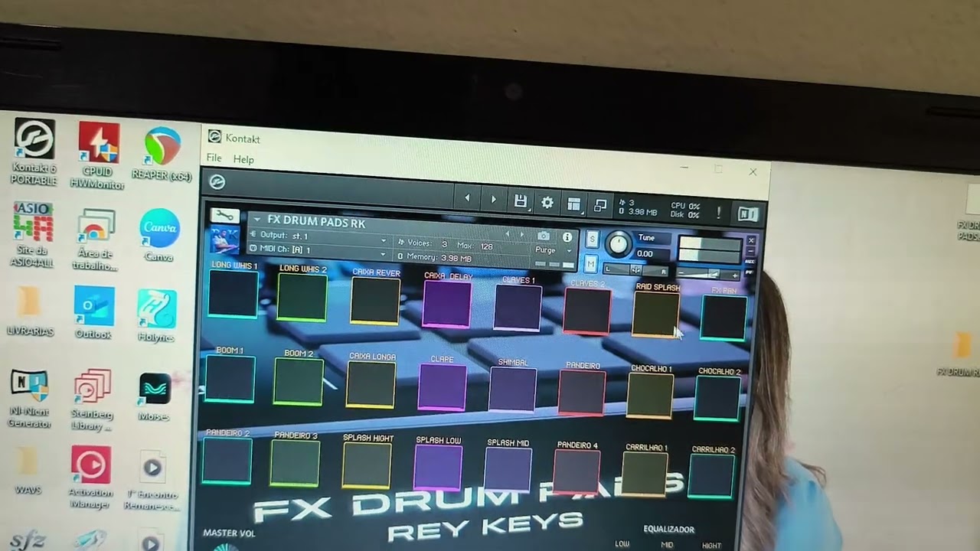The height and width of the screenshot is (551, 980).
Task: Go to previous instrument with left arrow in toolbar
Action: (467, 198)
